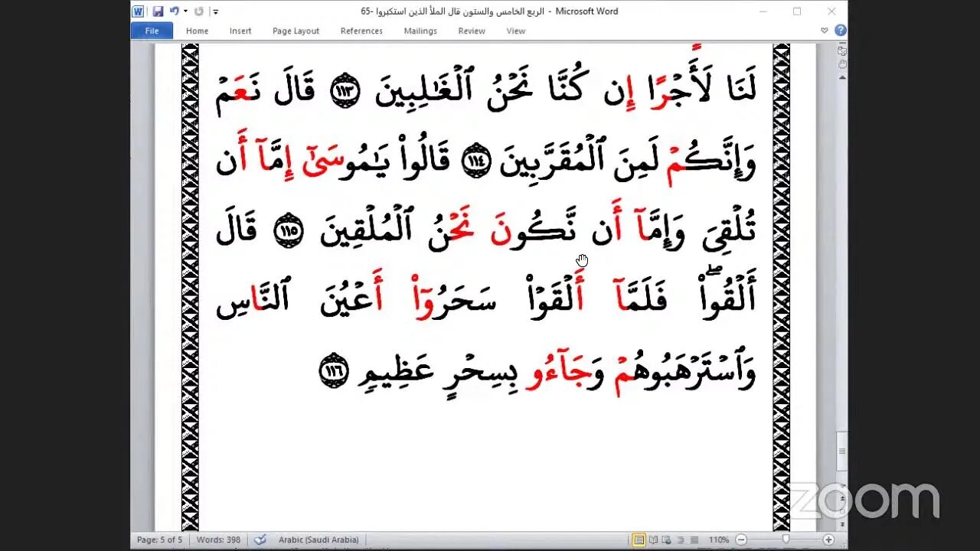This screenshot has height=551, width=980.
Task: Click verse number marker ١١٤ in the document
Action: [x=476, y=162]
